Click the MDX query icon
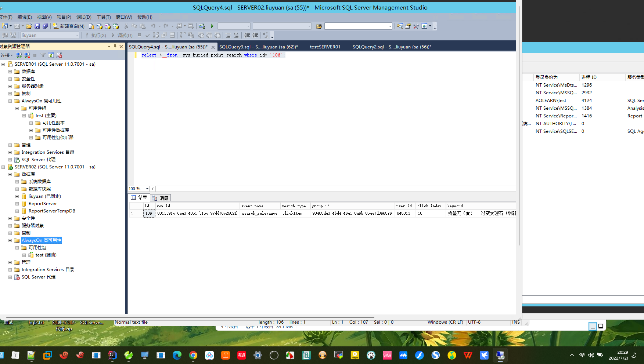644x364 pixels. click(x=100, y=26)
